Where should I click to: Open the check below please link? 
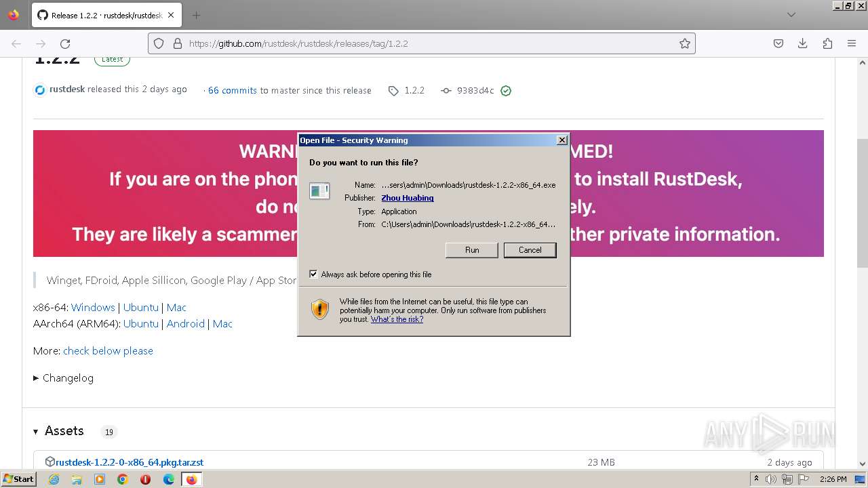click(108, 351)
